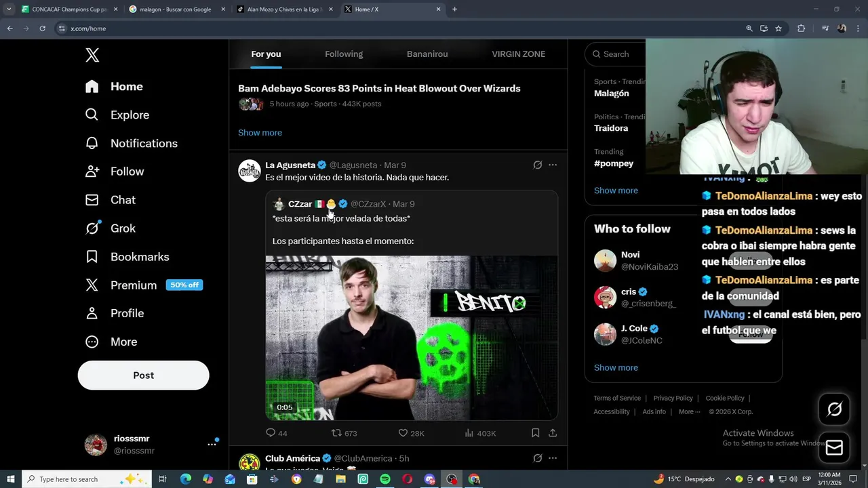Reload the x.com page
This screenshot has width=868, height=488.
[42, 28]
